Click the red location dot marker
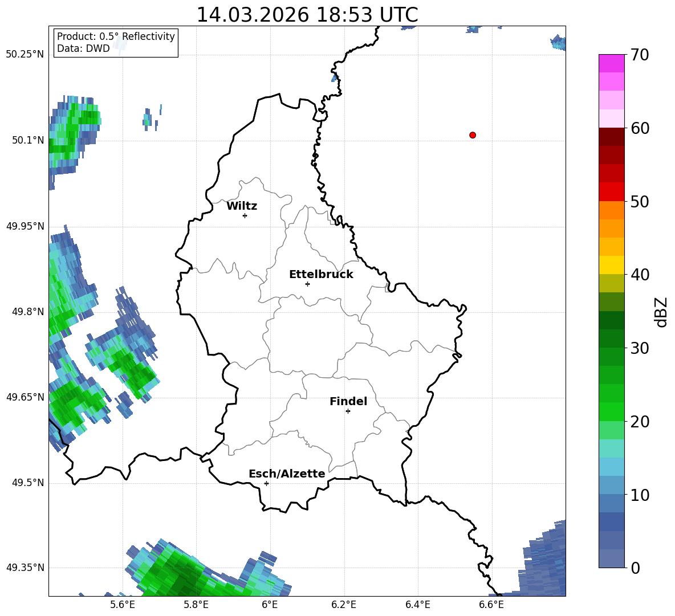 pos(473,135)
